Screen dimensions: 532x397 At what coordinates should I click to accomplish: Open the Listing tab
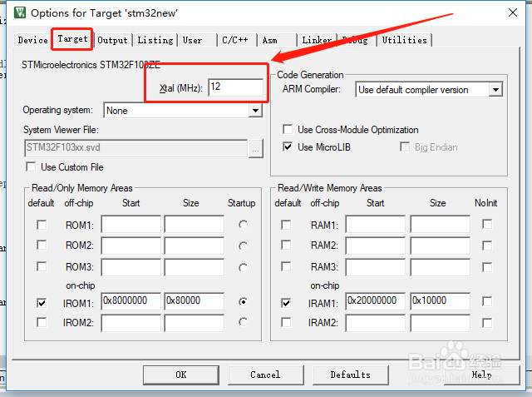tap(155, 40)
